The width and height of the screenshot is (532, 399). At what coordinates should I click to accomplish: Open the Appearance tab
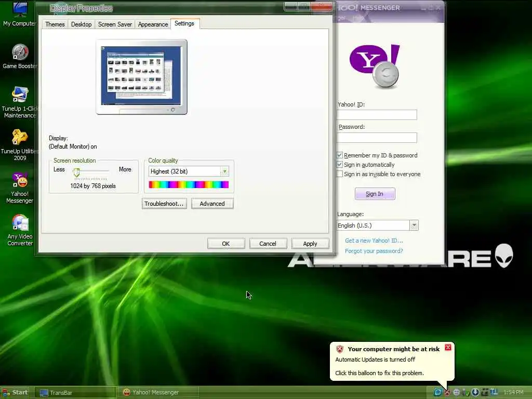tap(153, 24)
